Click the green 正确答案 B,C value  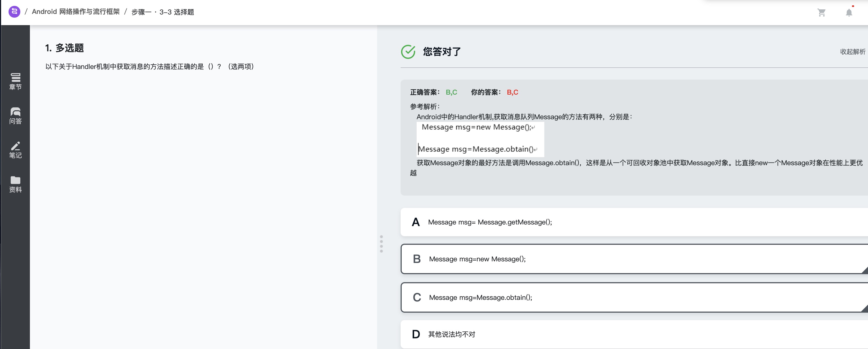pyautogui.click(x=451, y=92)
